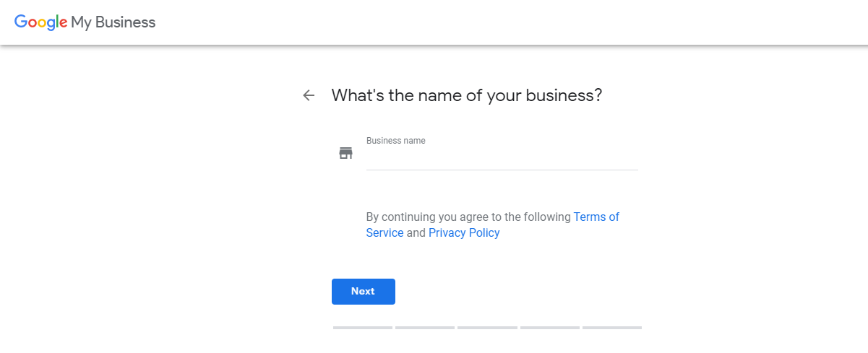
Task: Click the 'My Business' header text
Action: click(113, 22)
